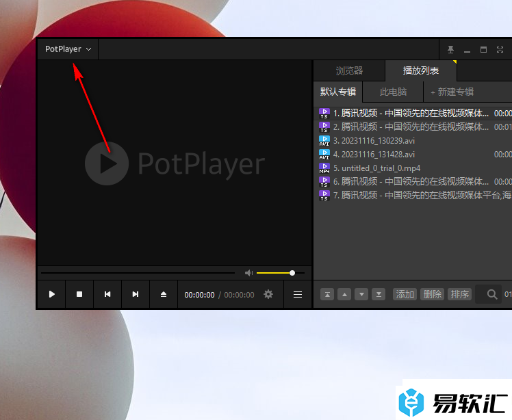Image resolution: width=512 pixels, height=420 pixels.
Task: Search the playlist with magnifier icon
Action: [x=491, y=295]
